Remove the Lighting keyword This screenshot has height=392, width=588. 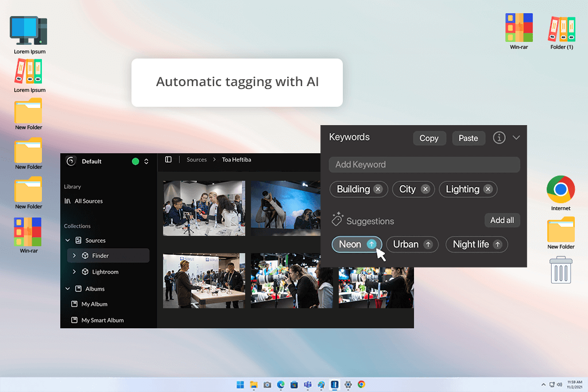[488, 189]
